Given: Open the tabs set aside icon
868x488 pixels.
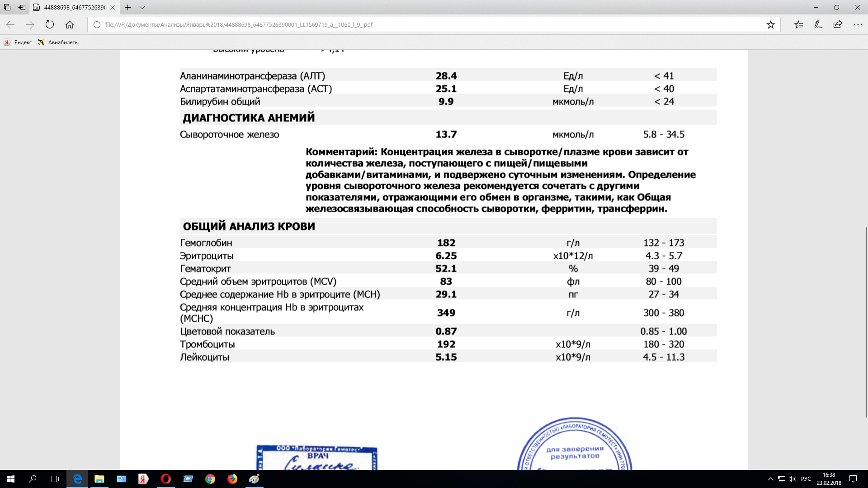Looking at the screenshot, I should tap(7, 7).
